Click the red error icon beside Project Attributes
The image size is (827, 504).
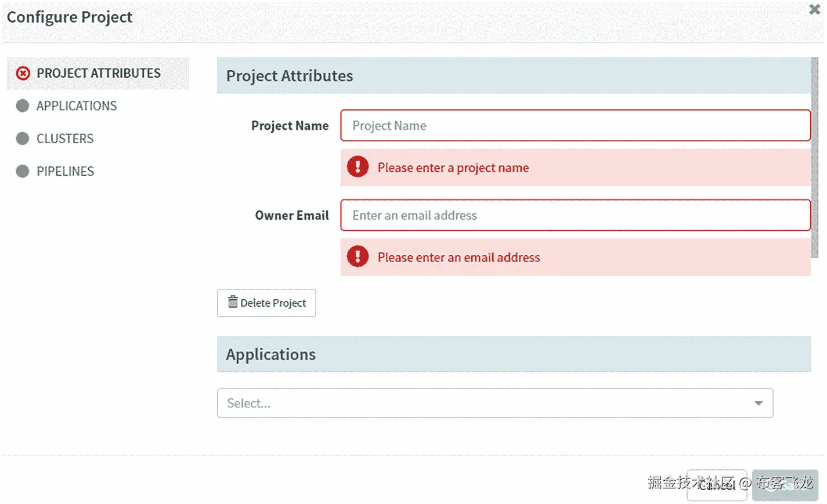[23, 73]
